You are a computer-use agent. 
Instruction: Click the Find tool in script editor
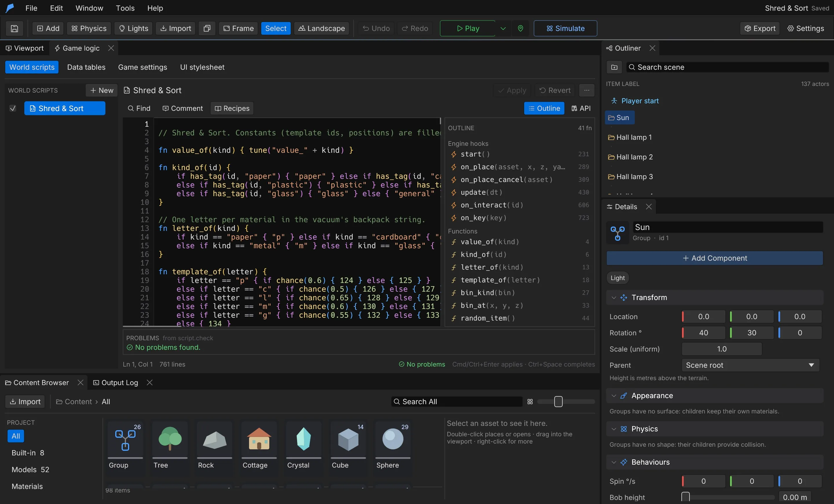click(139, 108)
